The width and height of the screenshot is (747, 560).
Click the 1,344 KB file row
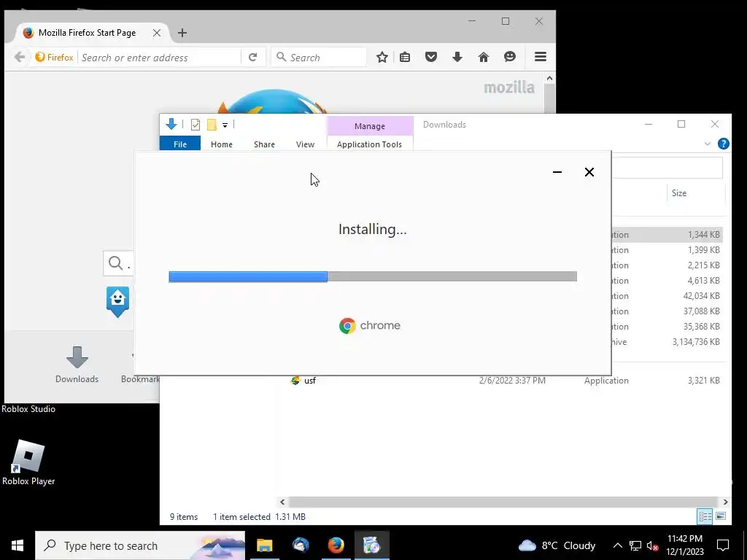[x=667, y=235]
